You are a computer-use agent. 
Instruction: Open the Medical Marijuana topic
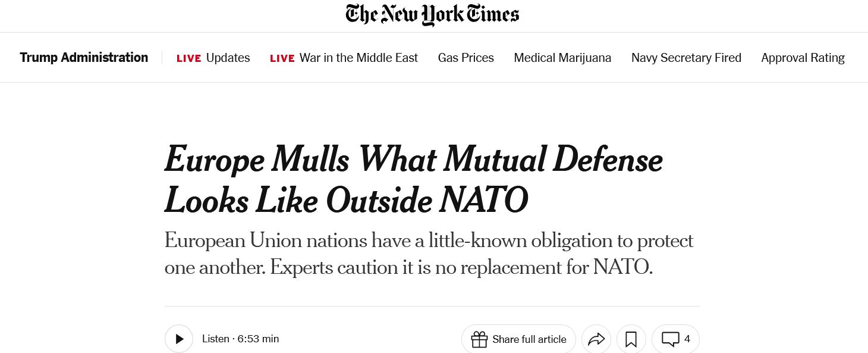(562, 58)
